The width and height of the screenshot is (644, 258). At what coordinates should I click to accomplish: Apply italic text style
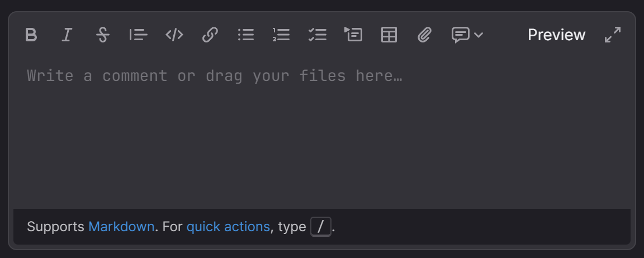[x=67, y=35]
